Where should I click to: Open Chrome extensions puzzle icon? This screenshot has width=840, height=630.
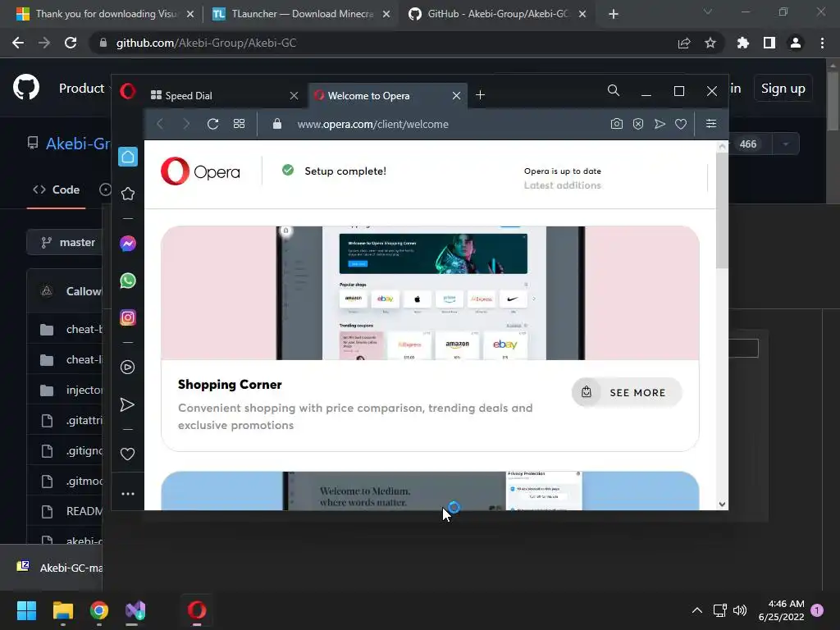pyautogui.click(x=743, y=43)
